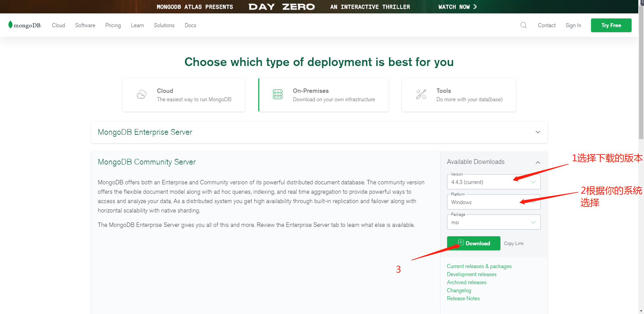Image resolution: width=644 pixels, height=314 pixels.
Task: Click the MongoDB Community Server heading
Action: click(147, 162)
